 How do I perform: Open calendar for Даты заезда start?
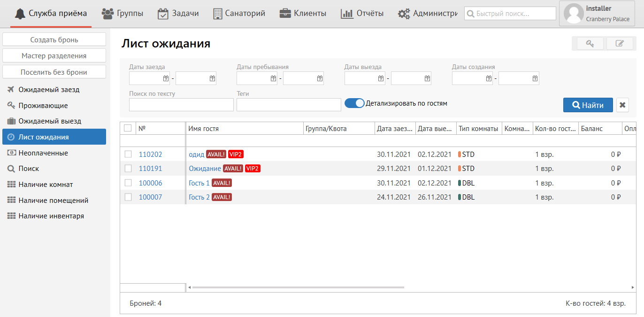coord(166,78)
